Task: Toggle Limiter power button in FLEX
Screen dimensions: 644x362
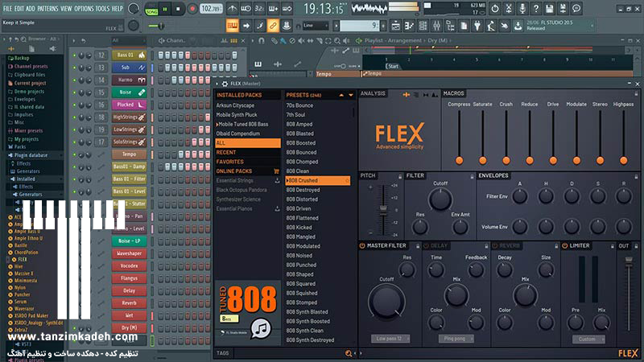Action: (x=565, y=245)
